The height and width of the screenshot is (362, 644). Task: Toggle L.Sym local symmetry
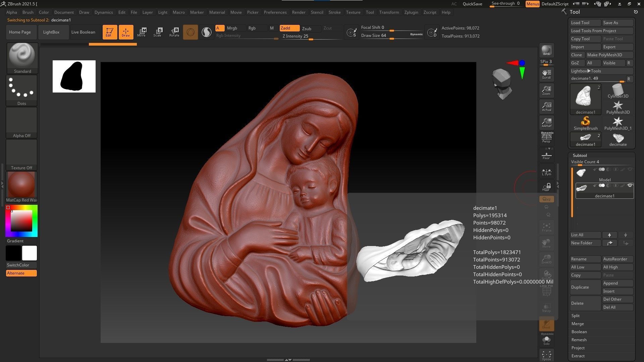click(x=546, y=172)
